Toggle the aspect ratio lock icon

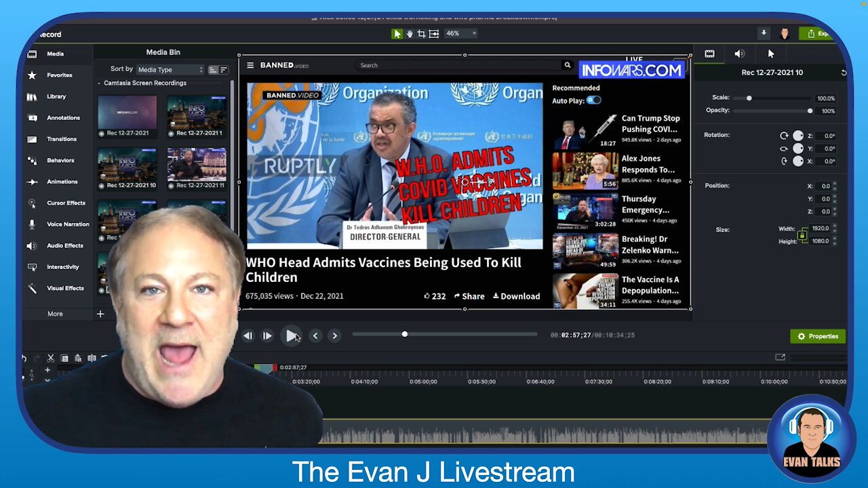802,235
